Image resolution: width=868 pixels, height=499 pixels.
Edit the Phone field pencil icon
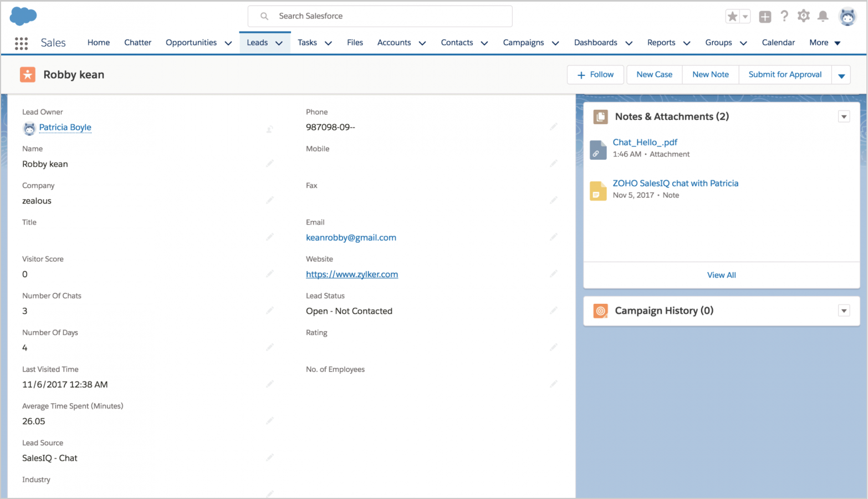pyautogui.click(x=553, y=127)
